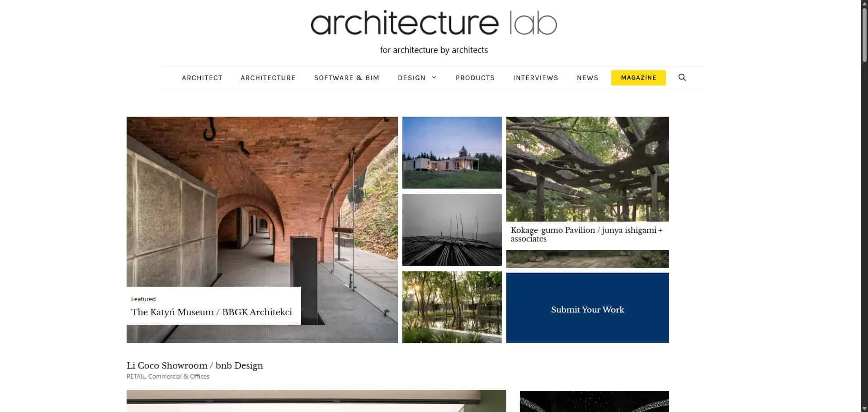Open Kokage-gumo Pavilion article title
Image resolution: width=868 pixels, height=412 pixels.
pos(586,234)
